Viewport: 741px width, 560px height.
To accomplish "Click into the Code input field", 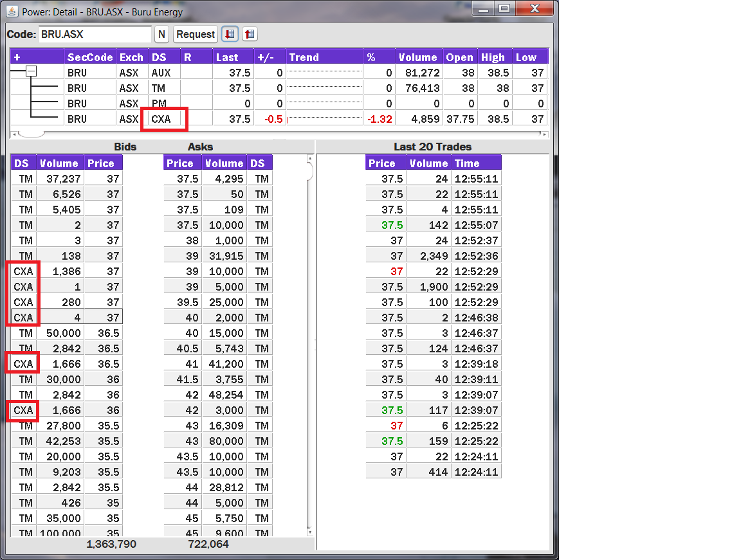I will coord(95,34).
